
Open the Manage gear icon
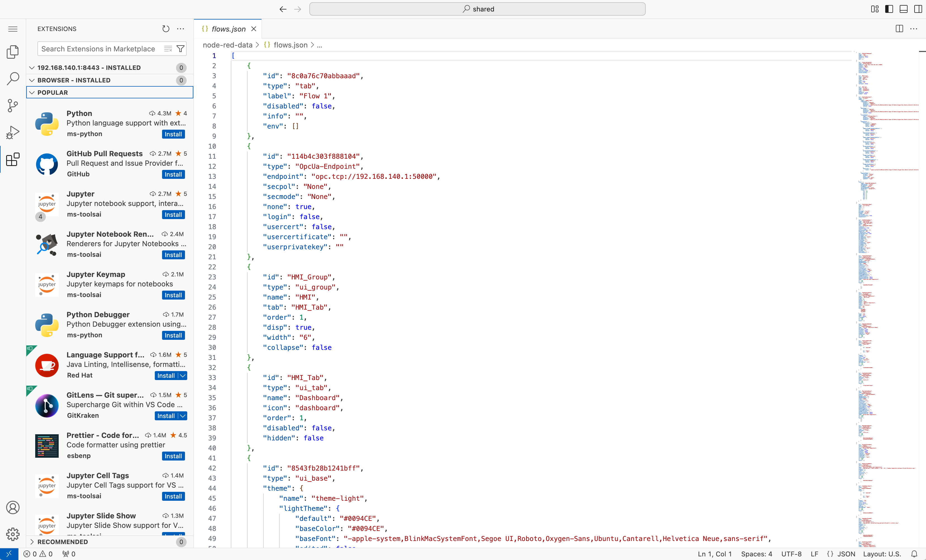[x=13, y=534]
